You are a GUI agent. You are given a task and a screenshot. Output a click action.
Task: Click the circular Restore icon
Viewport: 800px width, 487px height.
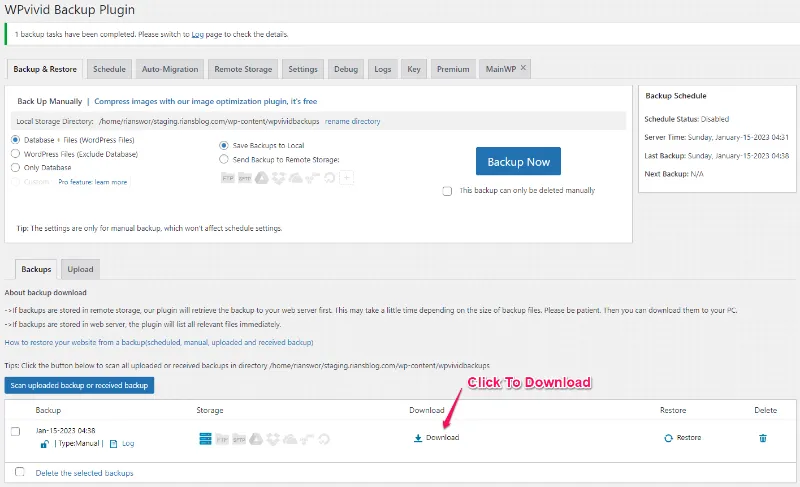tap(668, 438)
